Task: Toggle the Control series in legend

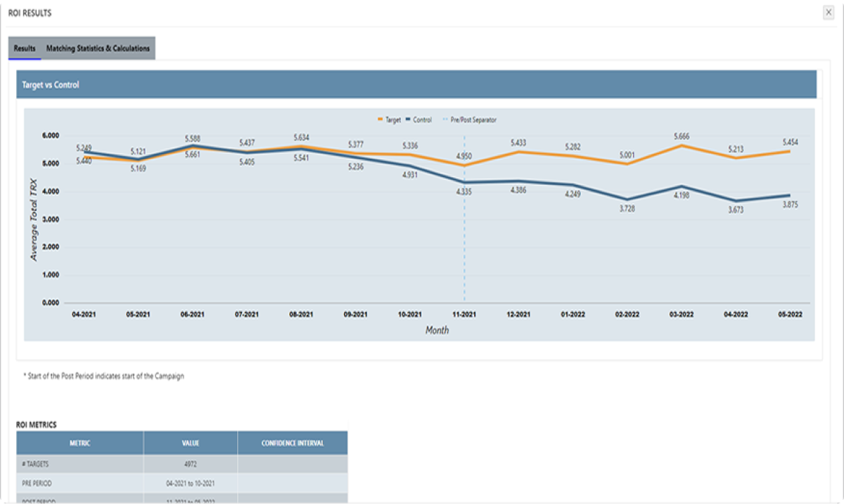Action: pos(418,120)
